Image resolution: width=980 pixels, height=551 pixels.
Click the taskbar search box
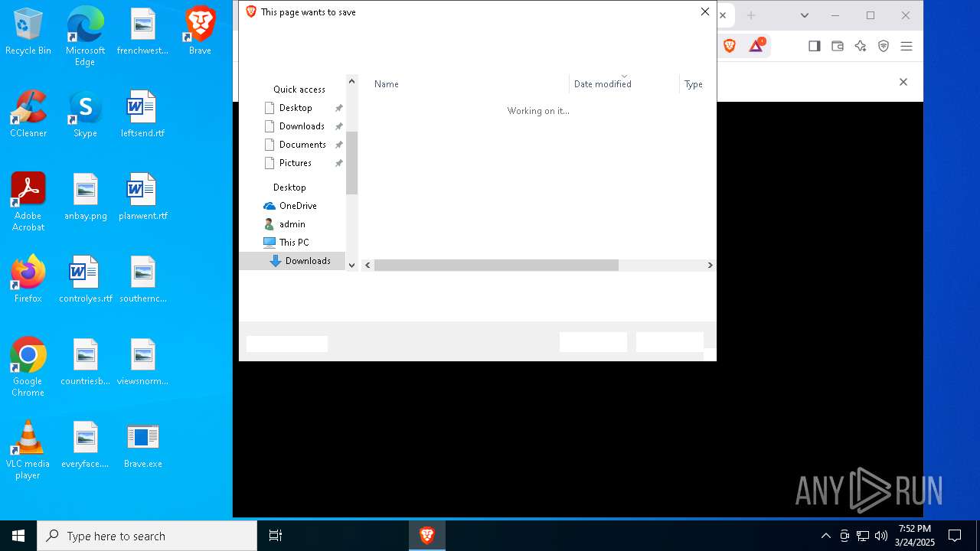(147, 536)
